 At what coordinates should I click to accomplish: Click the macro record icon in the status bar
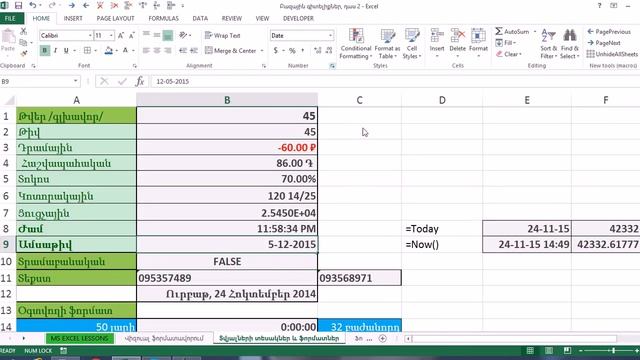[x=63, y=351]
